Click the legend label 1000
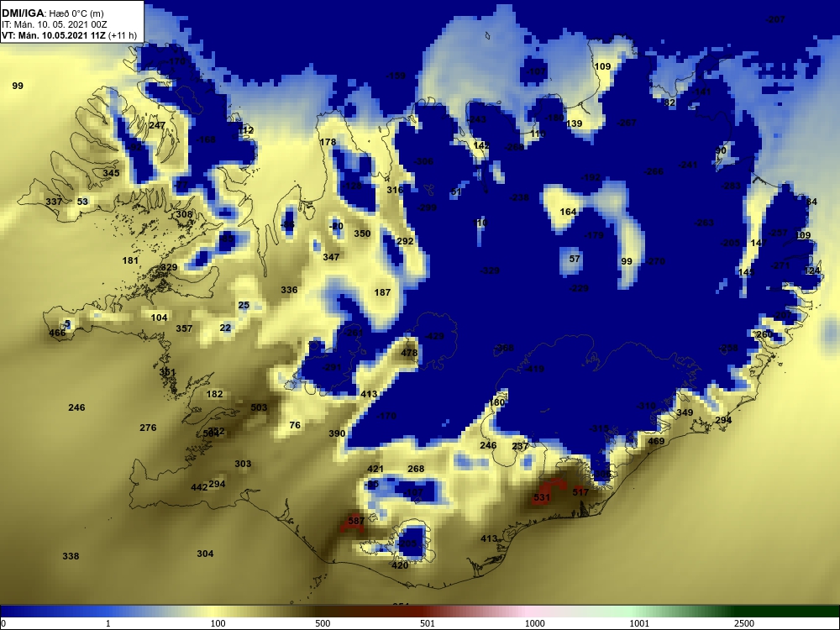The image size is (840, 630). [534, 623]
